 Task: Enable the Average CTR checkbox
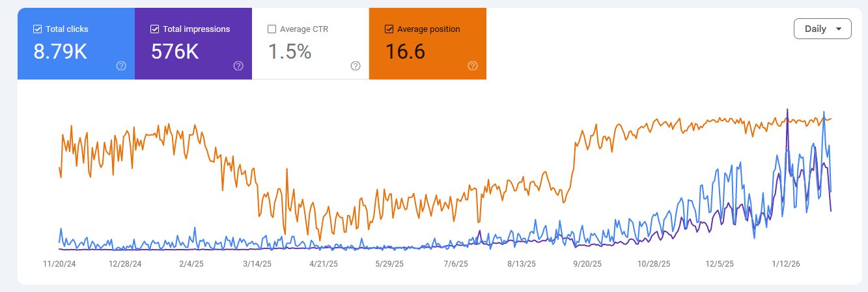pyautogui.click(x=272, y=29)
